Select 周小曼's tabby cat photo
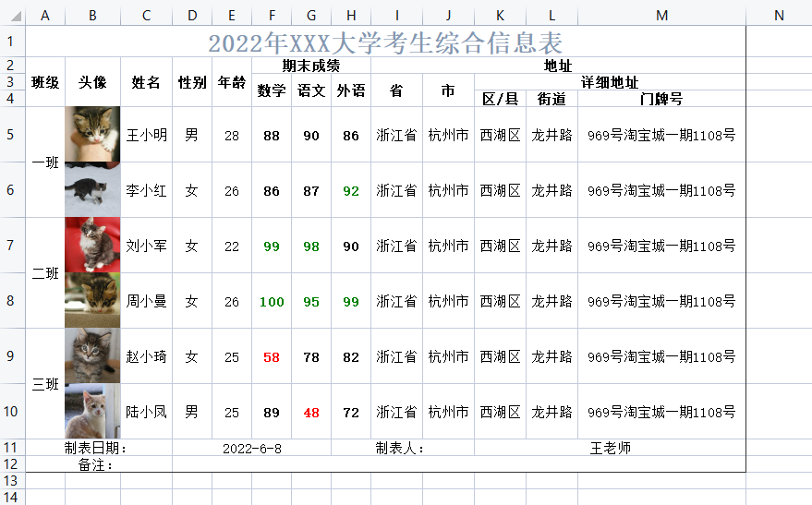 pyautogui.click(x=92, y=300)
